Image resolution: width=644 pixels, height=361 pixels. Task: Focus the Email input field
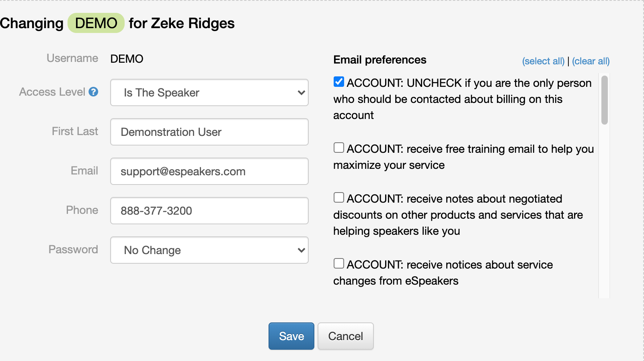click(209, 171)
